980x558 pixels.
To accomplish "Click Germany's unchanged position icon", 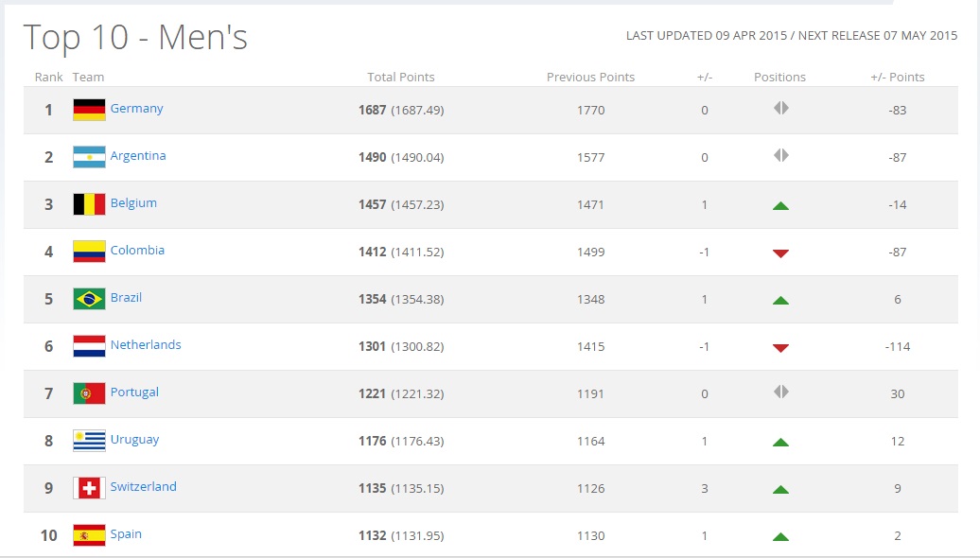I will point(780,109).
